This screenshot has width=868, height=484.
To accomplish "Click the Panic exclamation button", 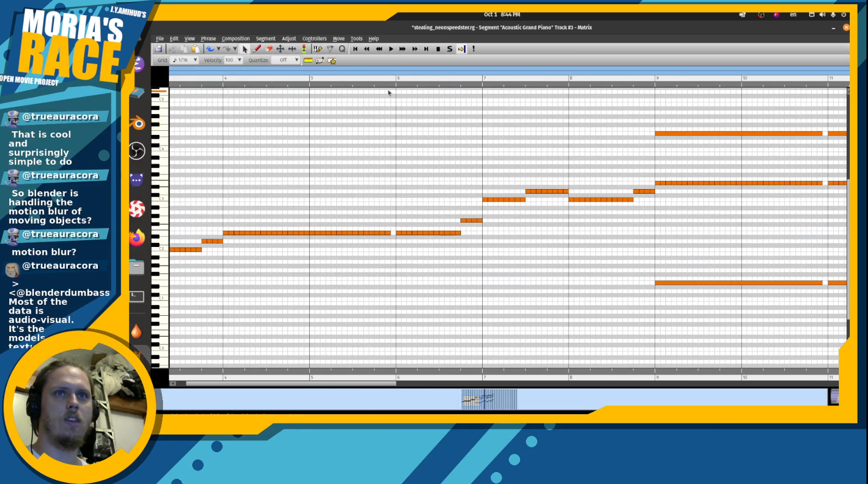I will 473,49.
